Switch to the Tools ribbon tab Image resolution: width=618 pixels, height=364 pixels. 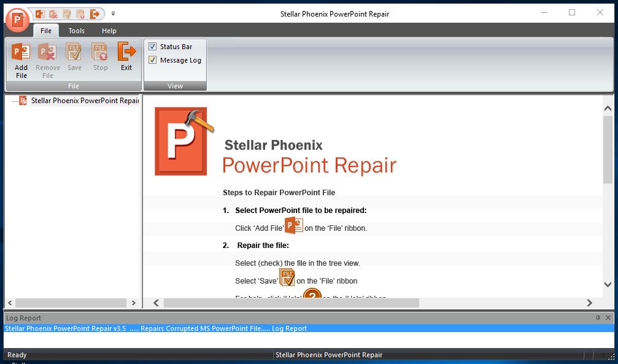pyautogui.click(x=75, y=30)
